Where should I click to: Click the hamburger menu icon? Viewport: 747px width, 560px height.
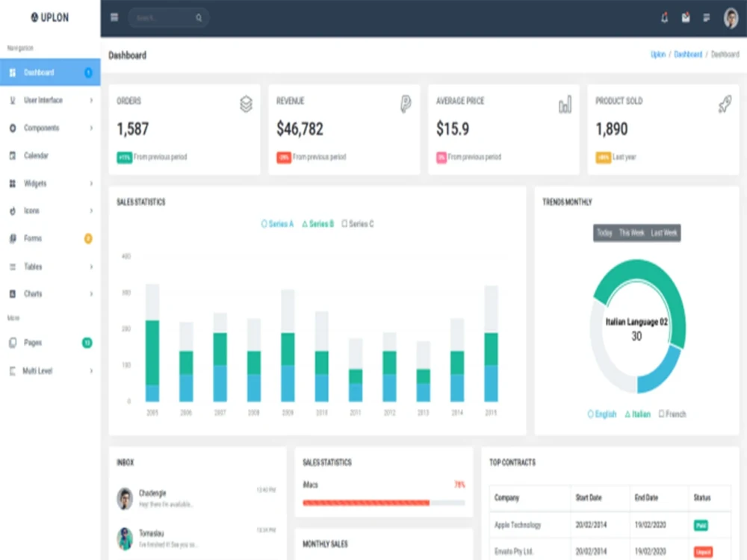[x=114, y=16]
